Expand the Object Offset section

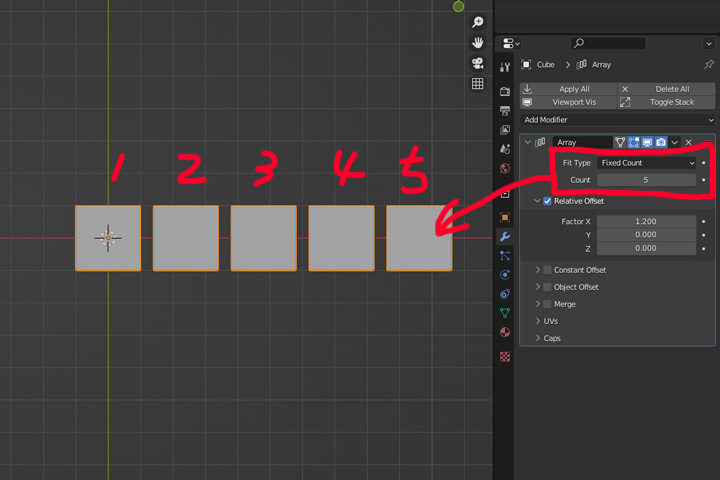click(538, 287)
